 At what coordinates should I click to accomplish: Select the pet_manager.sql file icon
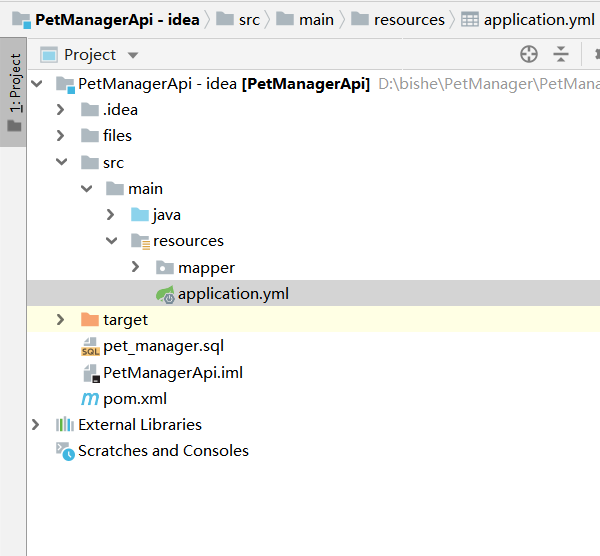(90, 347)
